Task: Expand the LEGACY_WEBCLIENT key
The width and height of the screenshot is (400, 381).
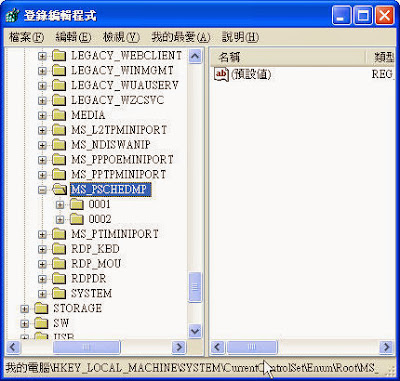Action: coord(42,56)
